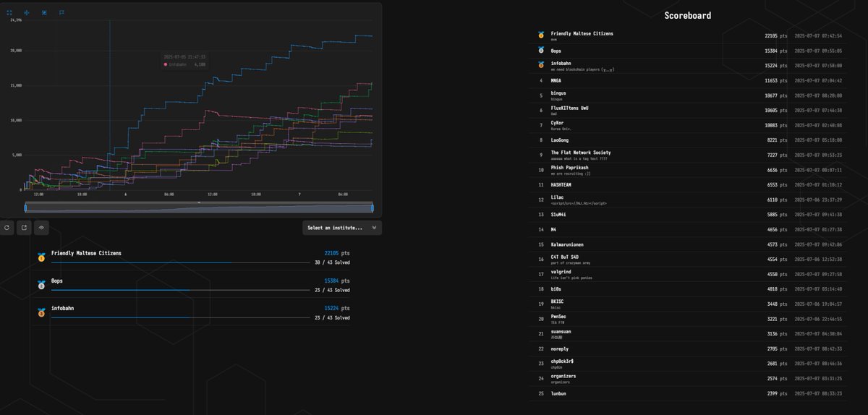Click the Scoreboard heading
868x415 pixels.
coord(687,15)
